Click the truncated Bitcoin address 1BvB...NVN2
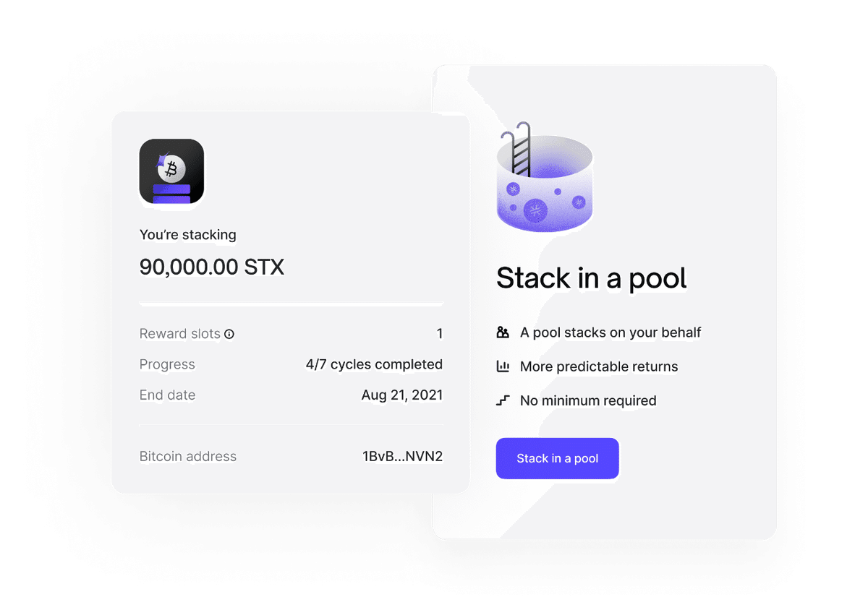Screen dimensions: 868x610 click(x=403, y=456)
